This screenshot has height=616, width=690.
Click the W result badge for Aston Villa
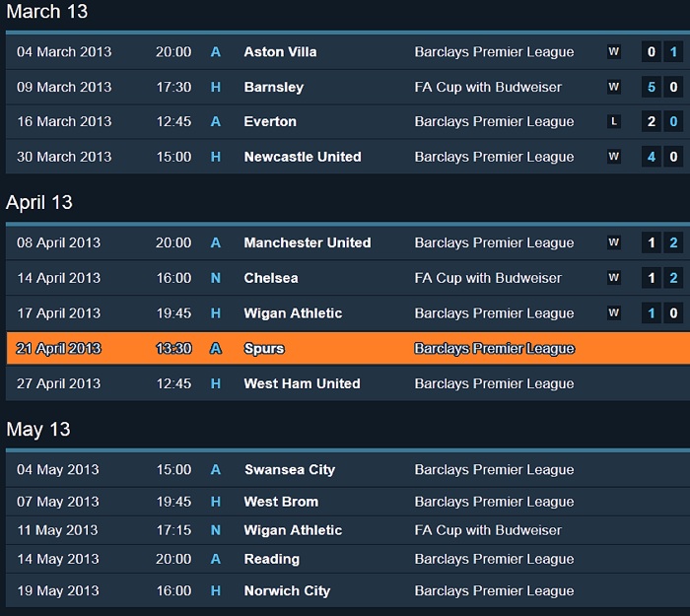[x=614, y=52]
